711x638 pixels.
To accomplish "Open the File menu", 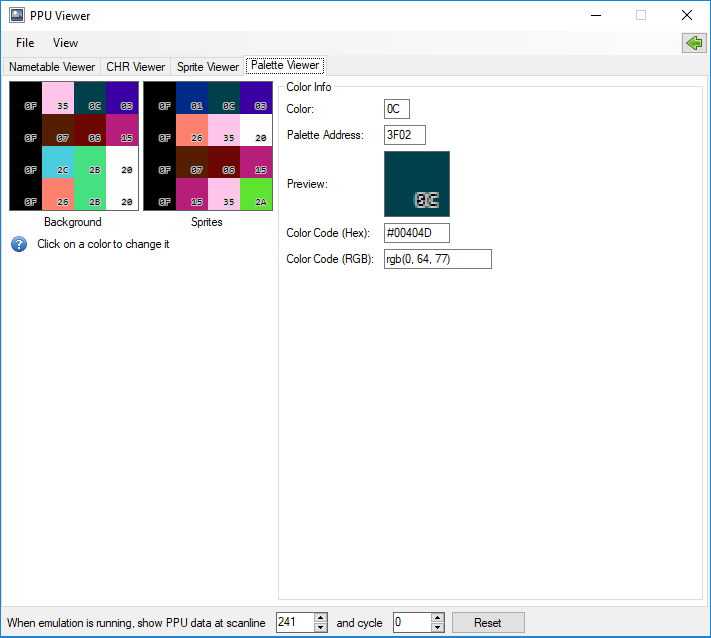I will (25, 43).
